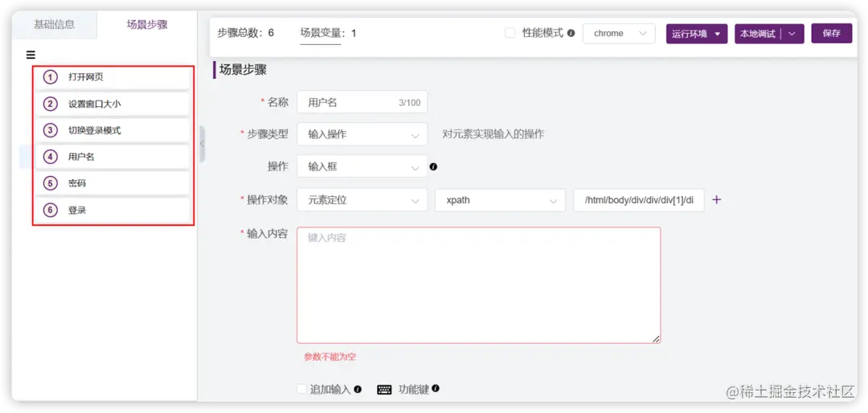Select step 1 打开网页

113,77
